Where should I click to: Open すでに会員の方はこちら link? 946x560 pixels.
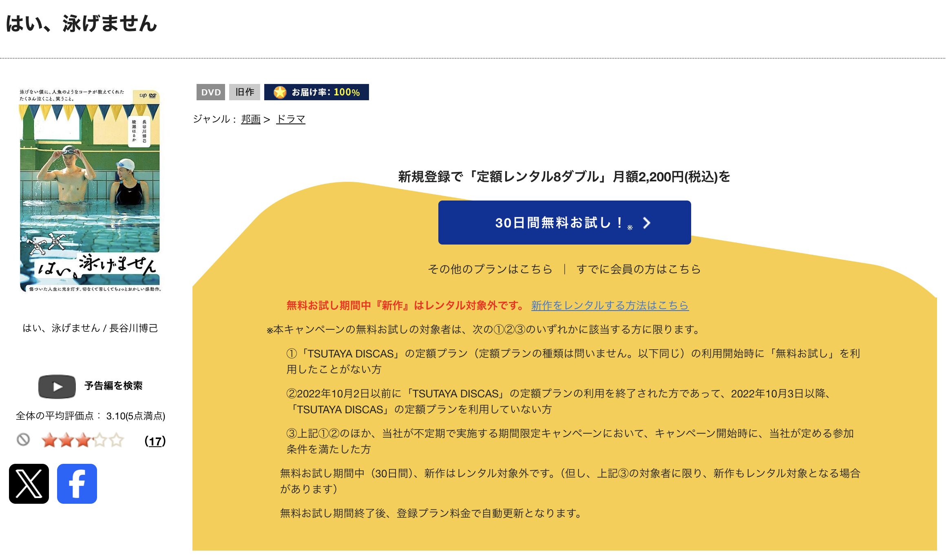[639, 269]
